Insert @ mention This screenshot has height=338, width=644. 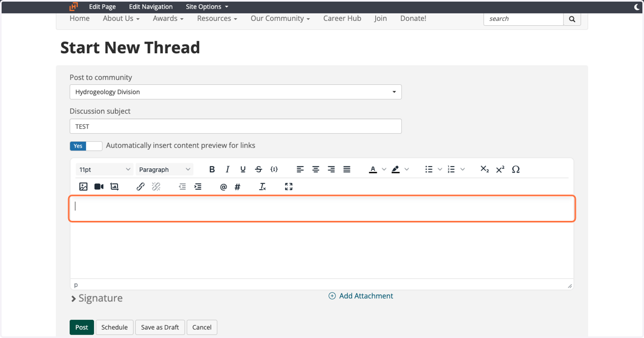pos(224,186)
